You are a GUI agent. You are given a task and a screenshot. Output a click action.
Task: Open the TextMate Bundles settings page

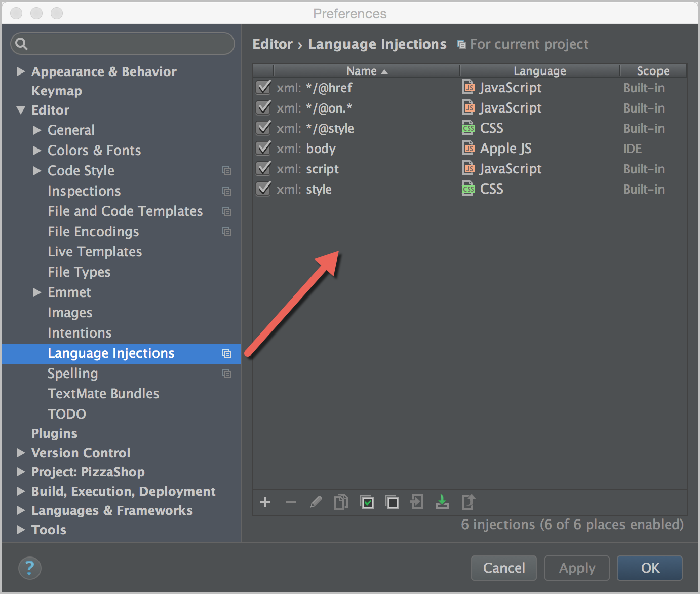point(103,393)
